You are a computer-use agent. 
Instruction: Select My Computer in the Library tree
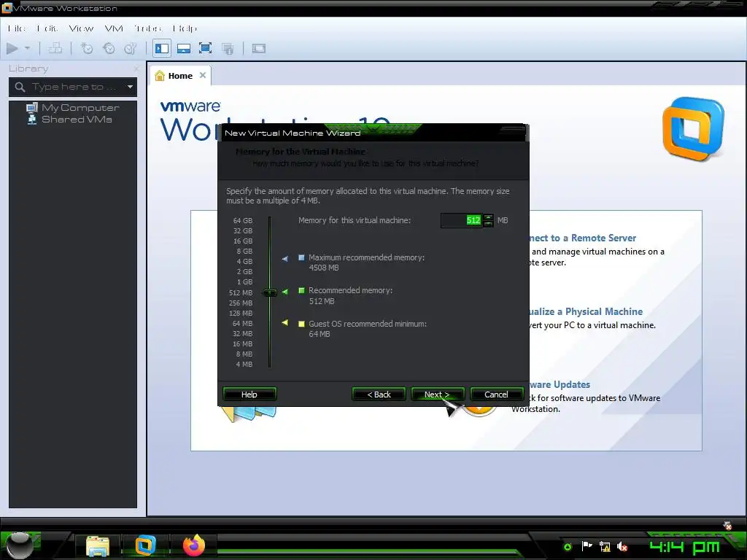point(80,108)
